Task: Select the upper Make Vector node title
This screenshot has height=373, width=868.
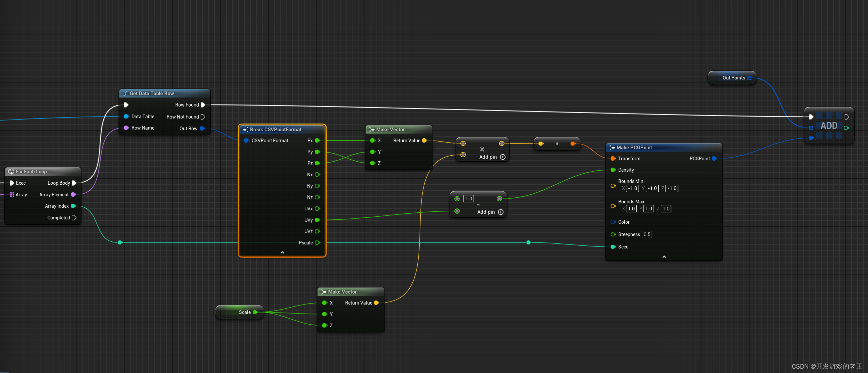Action: tap(390, 129)
